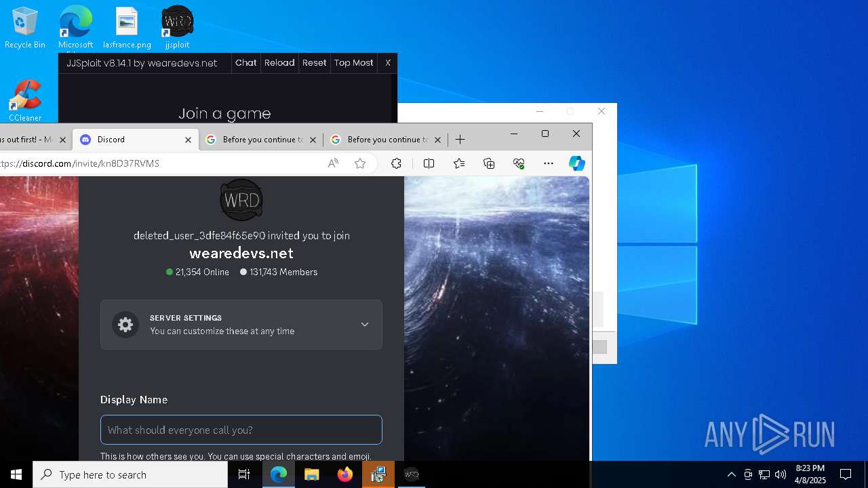868x488 pixels.
Task: Open the Collections icon in Edge
Action: tap(489, 163)
